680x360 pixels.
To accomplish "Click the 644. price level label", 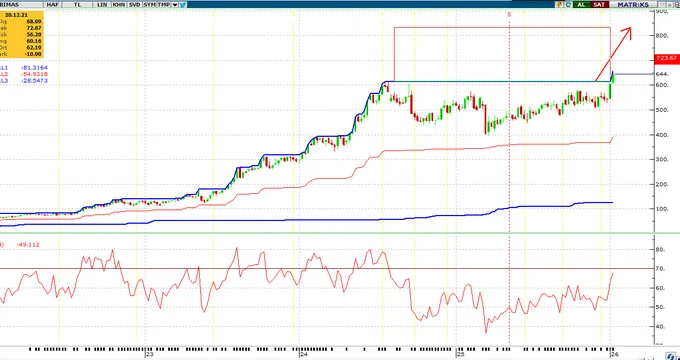I will (661, 74).
